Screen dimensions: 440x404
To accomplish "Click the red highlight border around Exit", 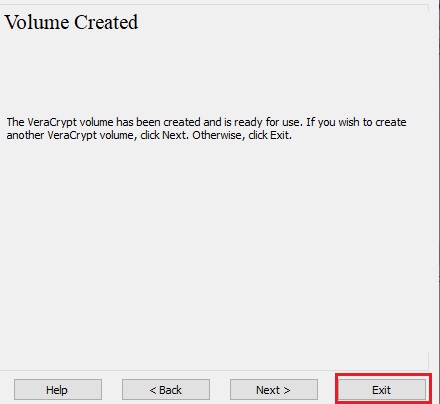I will [384, 375].
